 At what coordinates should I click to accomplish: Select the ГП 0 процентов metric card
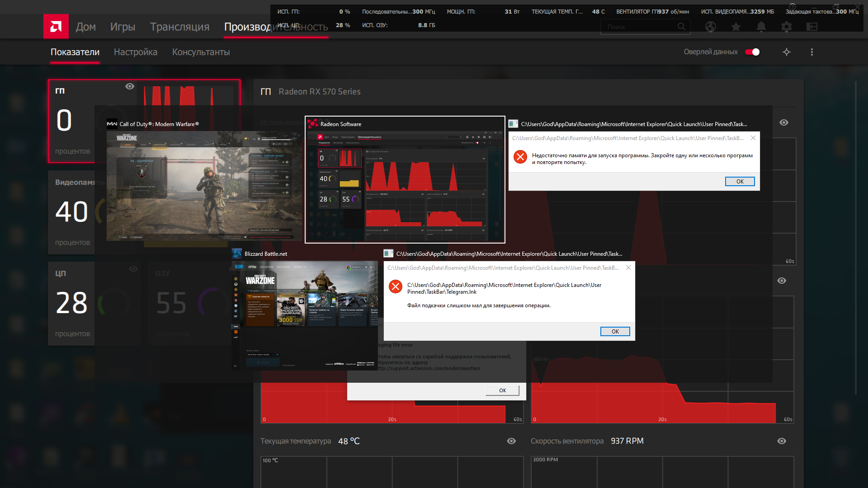[x=144, y=121]
